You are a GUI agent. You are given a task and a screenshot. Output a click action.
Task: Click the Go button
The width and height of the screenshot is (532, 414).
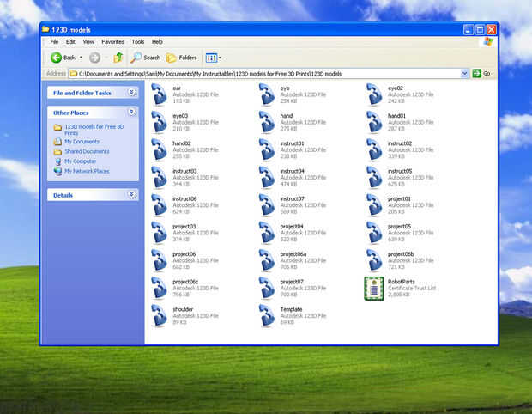pyautogui.click(x=481, y=73)
